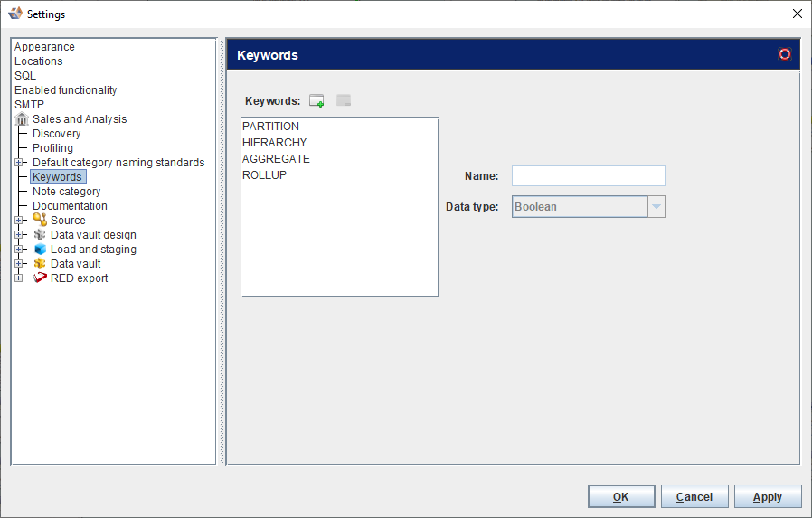This screenshot has width=812, height=518.
Task: Click the Cancel button
Action: (x=694, y=496)
